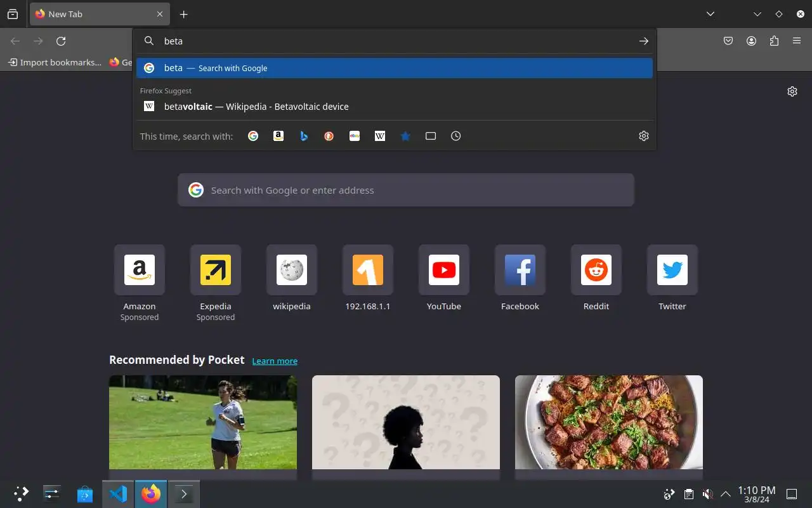Search this time with Wikipedia icon
This screenshot has width=812, height=508.
(x=380, y=136)
